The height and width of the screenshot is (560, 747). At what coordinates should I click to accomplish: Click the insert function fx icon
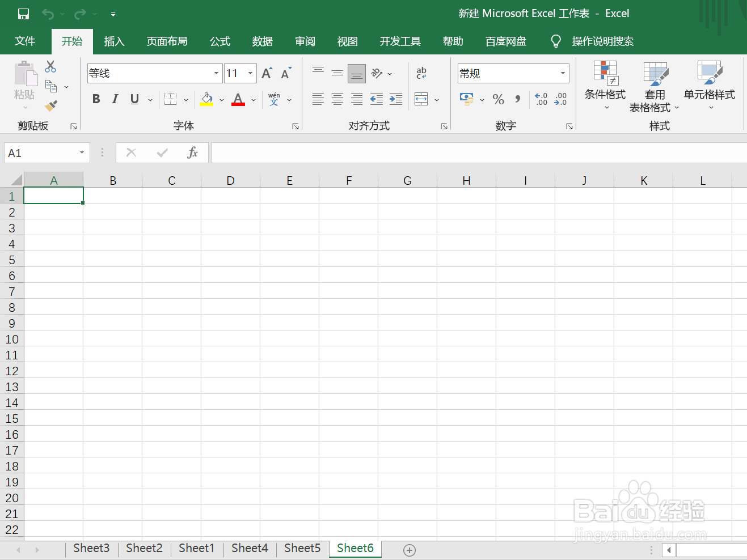pyautogui.click(x=192, y=152)
